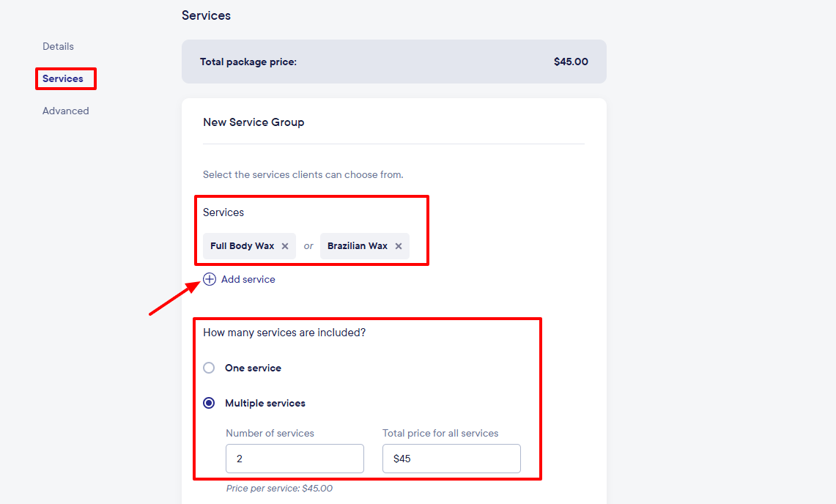Click the $45.00 total package amount
This screenshot has height=504, width=836.
pos(571,62)
